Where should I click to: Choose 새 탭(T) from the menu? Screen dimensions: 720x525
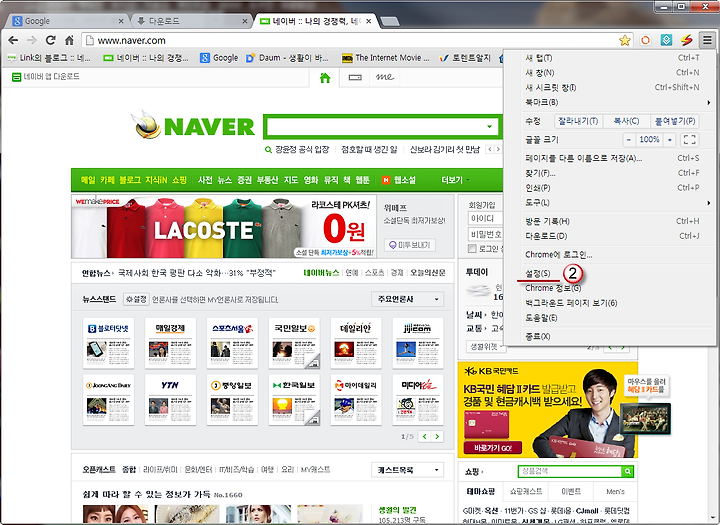pos(539,58)
